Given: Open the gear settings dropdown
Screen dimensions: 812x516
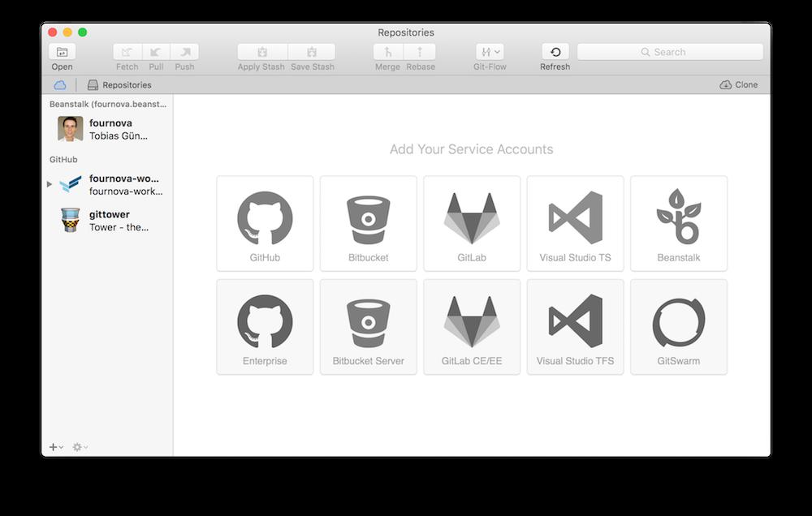Looking at the screenshot, I should click(x=80, y=447).
